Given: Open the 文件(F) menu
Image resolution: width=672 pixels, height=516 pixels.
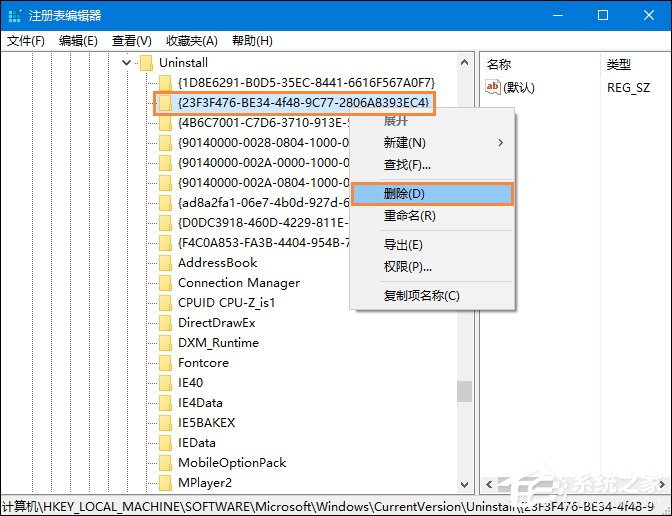Looking at the screenshot, I should [26, 41].
